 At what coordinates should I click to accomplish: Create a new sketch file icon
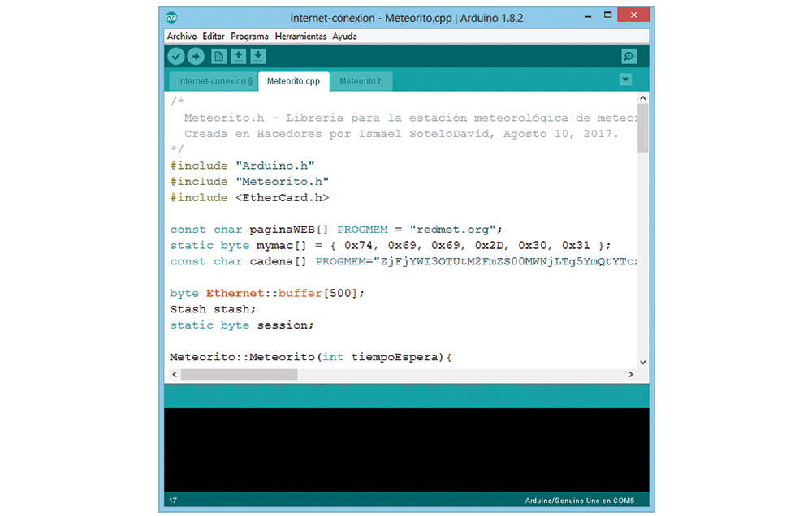click(218, 56)
